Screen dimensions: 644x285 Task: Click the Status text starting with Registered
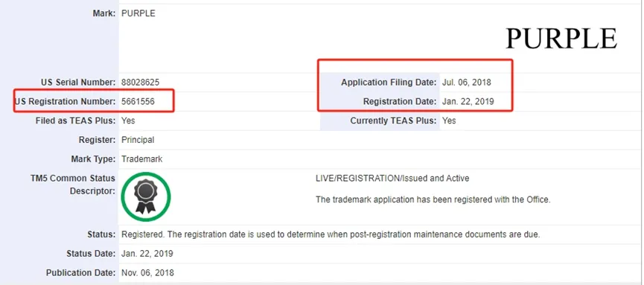(331, 235)
